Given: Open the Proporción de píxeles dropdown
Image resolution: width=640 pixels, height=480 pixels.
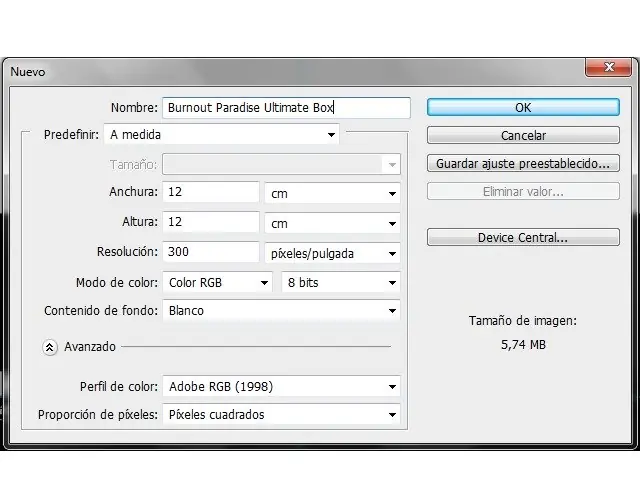Looking at the screenshot, I should (x=281, y=414).
